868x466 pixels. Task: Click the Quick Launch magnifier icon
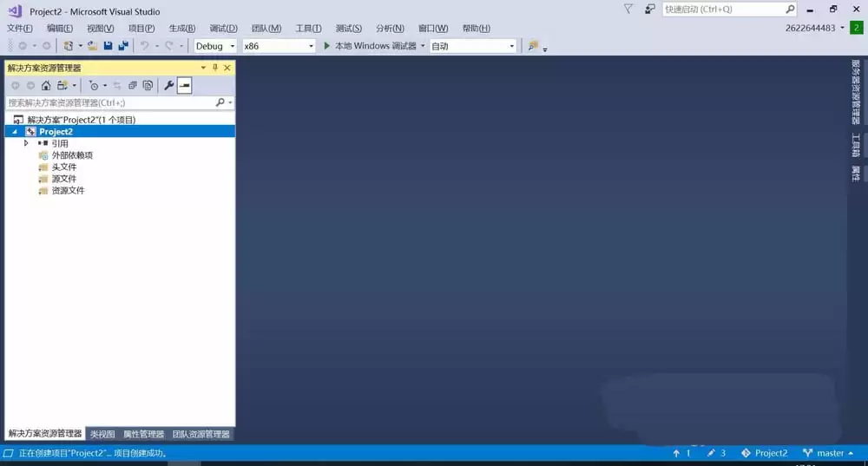790,9
